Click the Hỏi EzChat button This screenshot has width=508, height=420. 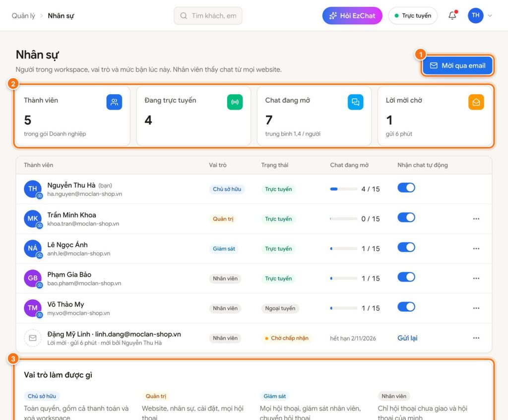[x=352, y=15]
